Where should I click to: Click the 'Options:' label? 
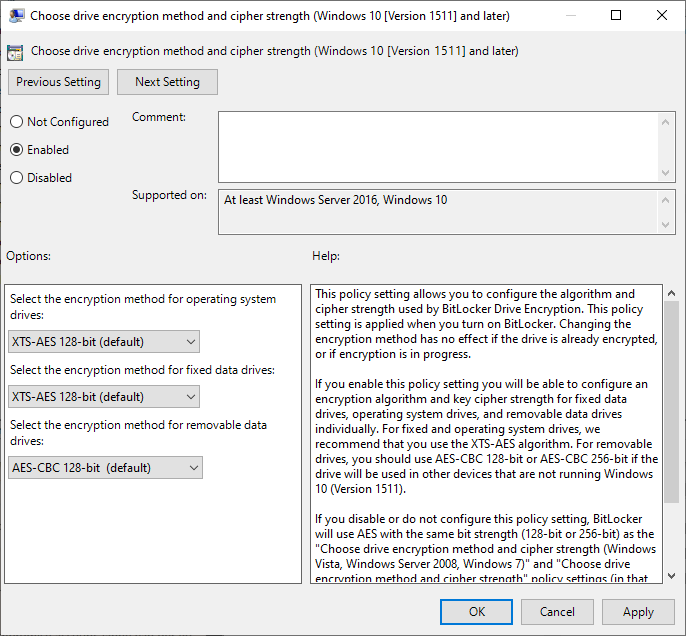(x=28, y=256)
